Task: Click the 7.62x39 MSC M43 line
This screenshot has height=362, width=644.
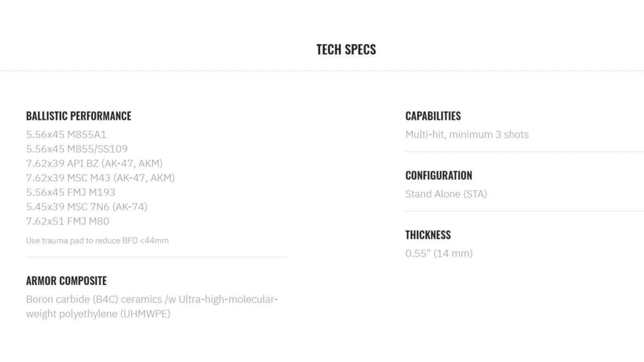Action: pos(100,178)
